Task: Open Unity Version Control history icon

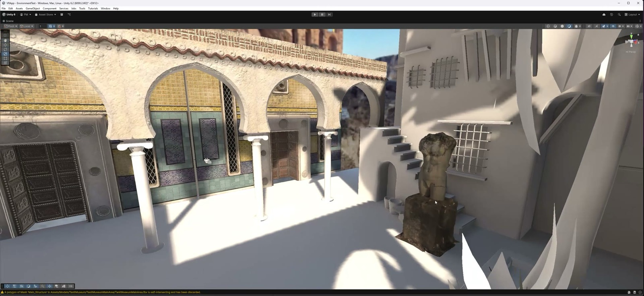Action: (611, 14)
